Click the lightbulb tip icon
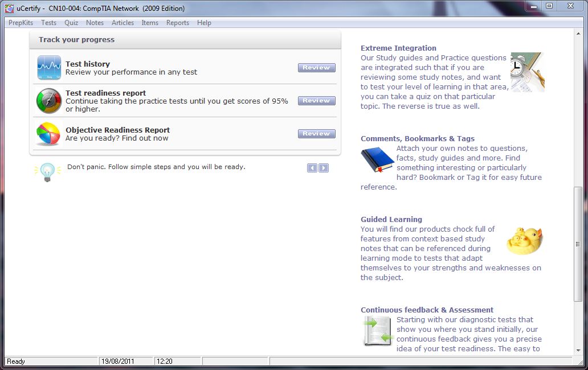 point(47,172)
